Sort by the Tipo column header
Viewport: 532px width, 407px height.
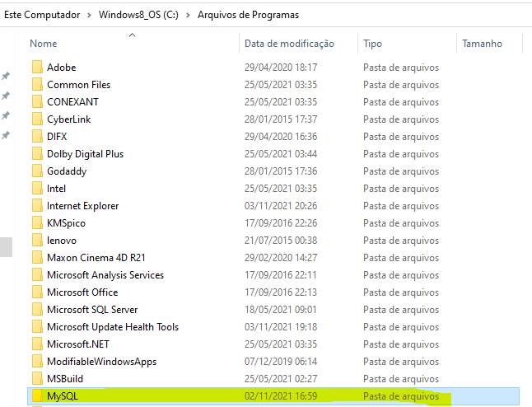click(x=372, y=44)
